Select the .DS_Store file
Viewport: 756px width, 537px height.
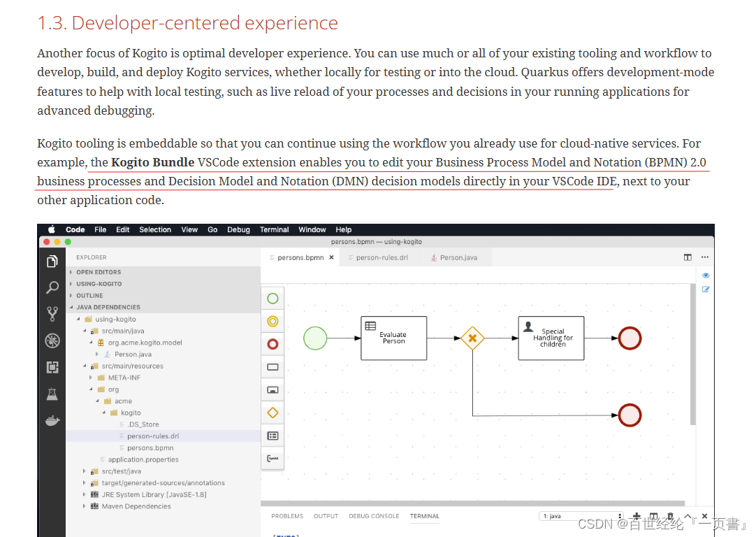pyautogui.click(x=143, y=424)
